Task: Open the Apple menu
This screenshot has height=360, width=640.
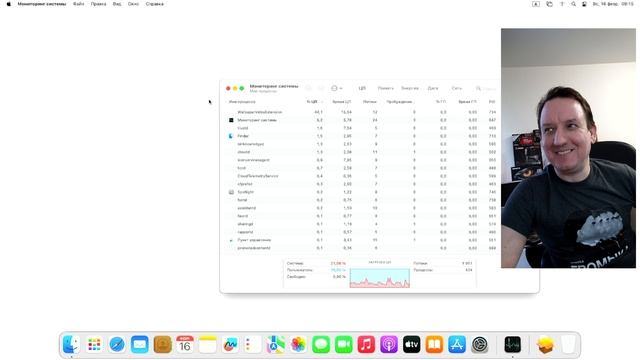Action: click(9, 4)
